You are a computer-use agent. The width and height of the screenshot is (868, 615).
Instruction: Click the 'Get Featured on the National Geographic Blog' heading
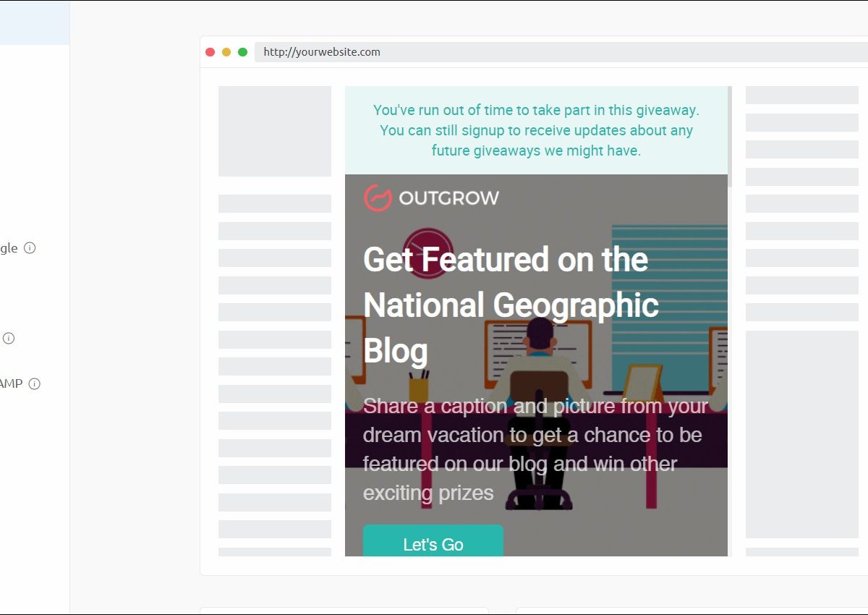pos(511,305)
